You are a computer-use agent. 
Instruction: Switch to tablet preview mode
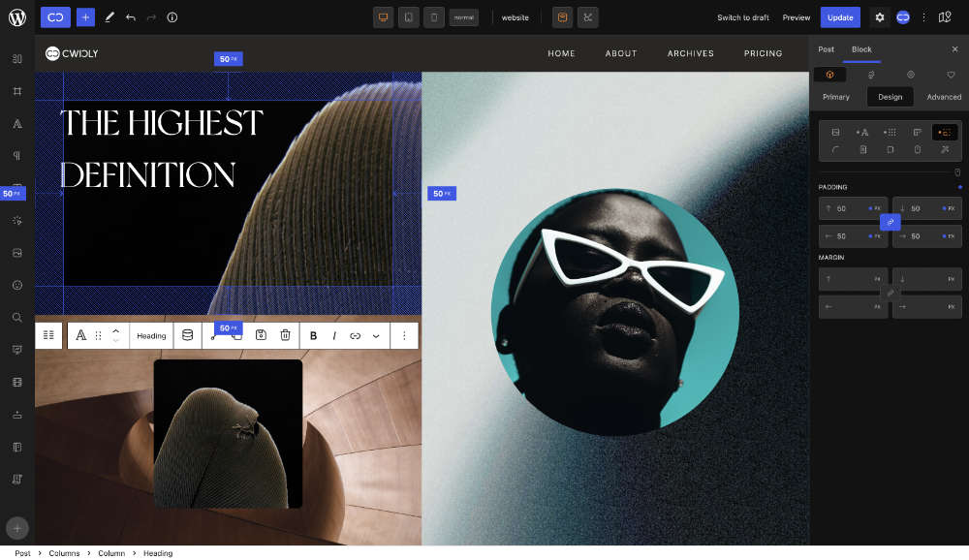pyautogui.click(x=409, y=17)
